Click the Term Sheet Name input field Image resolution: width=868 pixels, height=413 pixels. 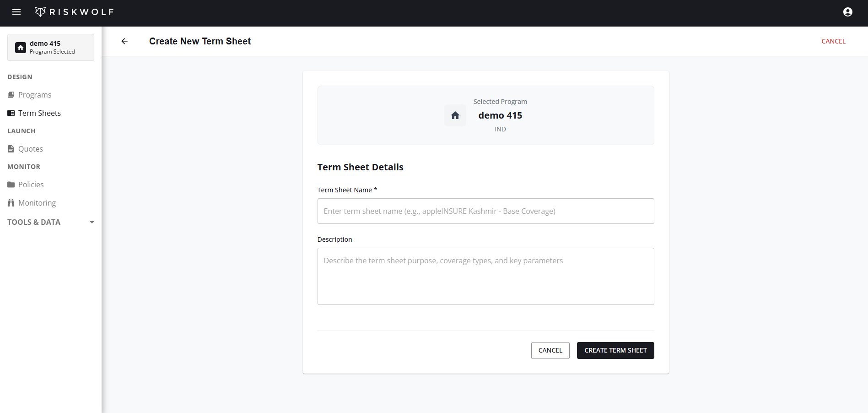485,211
